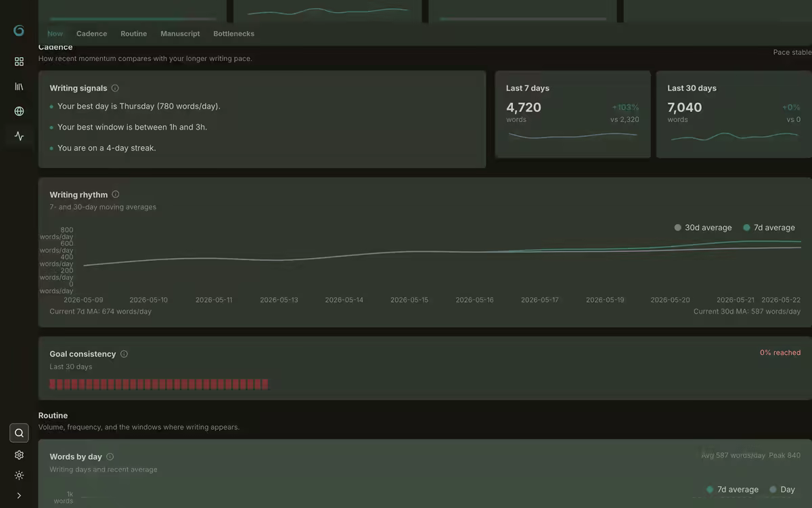The image size is (812, 508).
Task: Expand sidebar with the chevron arrow
Action: 19,496
